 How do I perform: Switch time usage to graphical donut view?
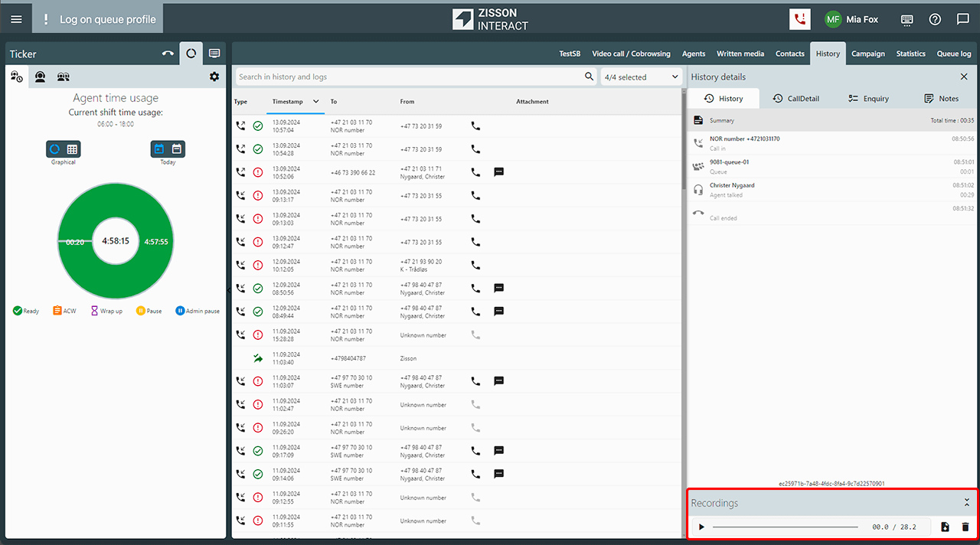[x=54, y=149]
